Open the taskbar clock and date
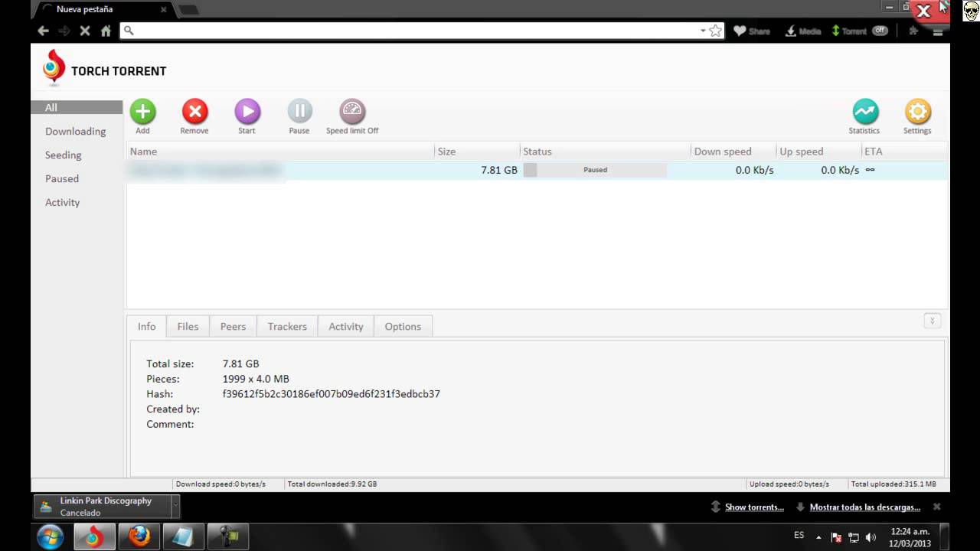 pyautogui.click(x=910, y=536)
